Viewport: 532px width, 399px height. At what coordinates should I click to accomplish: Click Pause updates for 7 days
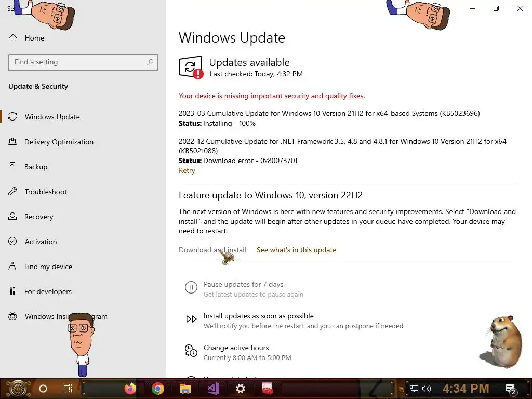pos(243,284)
